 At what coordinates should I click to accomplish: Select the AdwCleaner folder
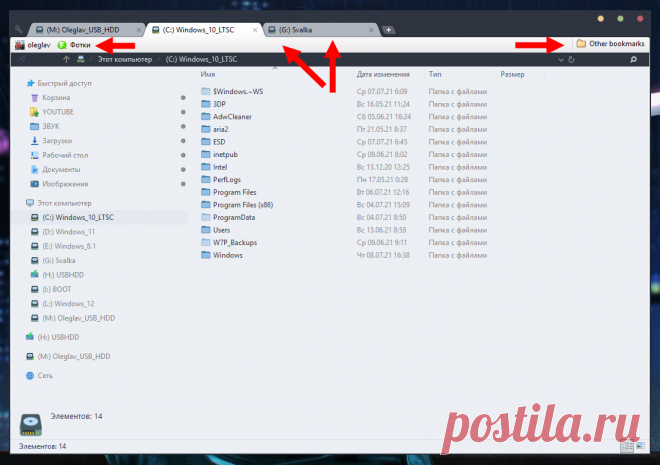[226, 117]
